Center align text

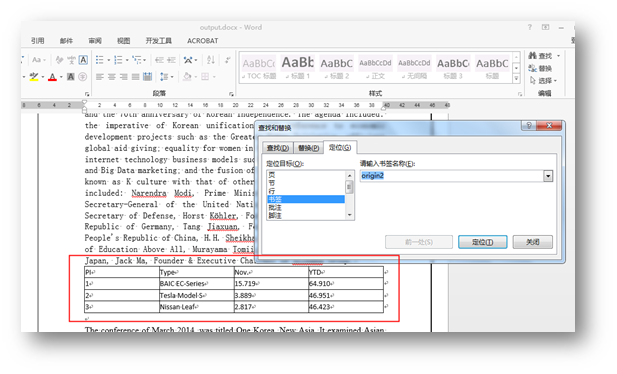click(x=112, y=77)
